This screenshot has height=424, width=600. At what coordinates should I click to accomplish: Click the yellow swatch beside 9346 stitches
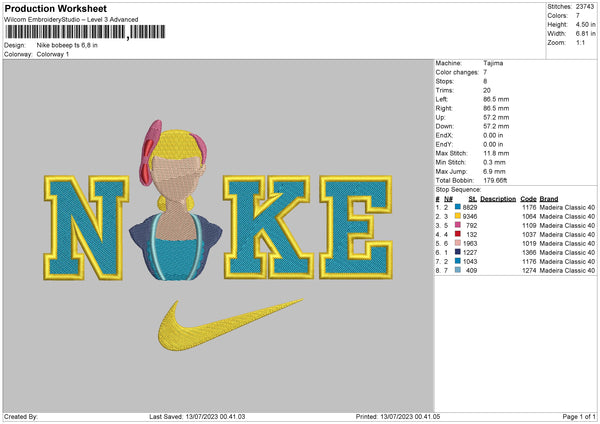[x=458, y=216]
